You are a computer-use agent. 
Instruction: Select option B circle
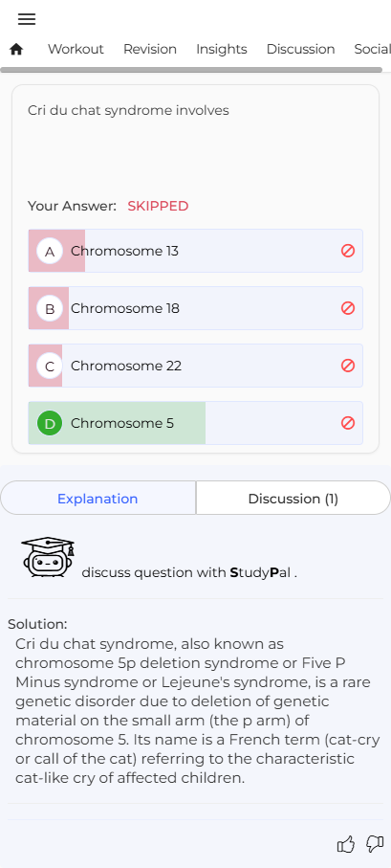[50, 308]
